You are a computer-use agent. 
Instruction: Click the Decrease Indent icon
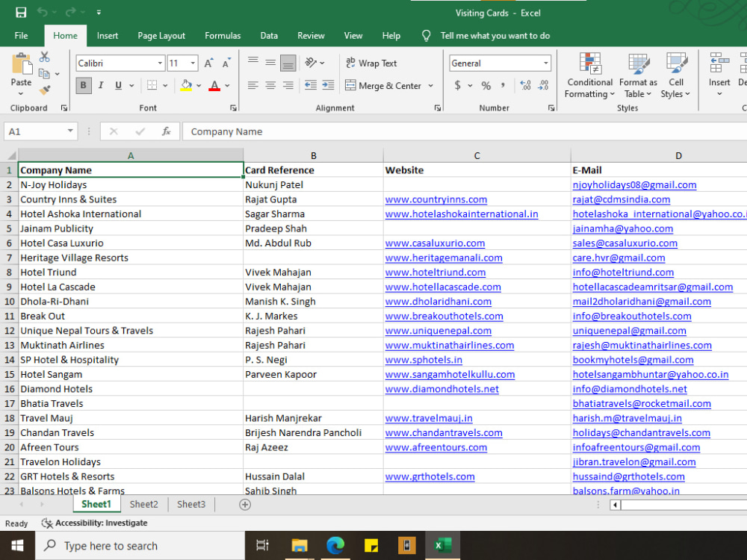coord(311,85)
